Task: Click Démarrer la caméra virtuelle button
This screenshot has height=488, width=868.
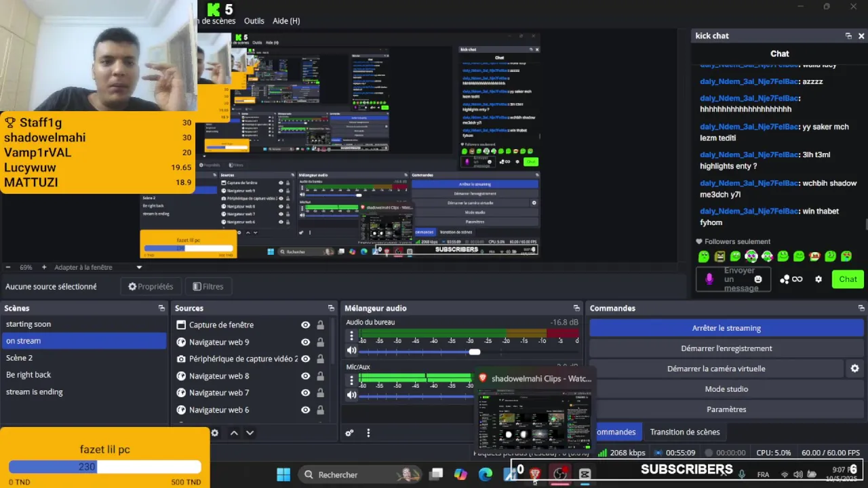Action: (716, 369)
